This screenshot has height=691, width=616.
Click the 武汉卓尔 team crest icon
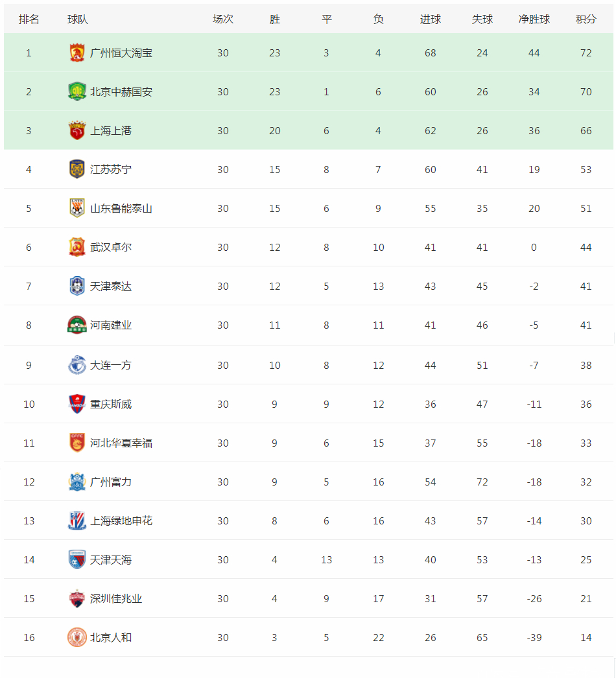(77, 247)
